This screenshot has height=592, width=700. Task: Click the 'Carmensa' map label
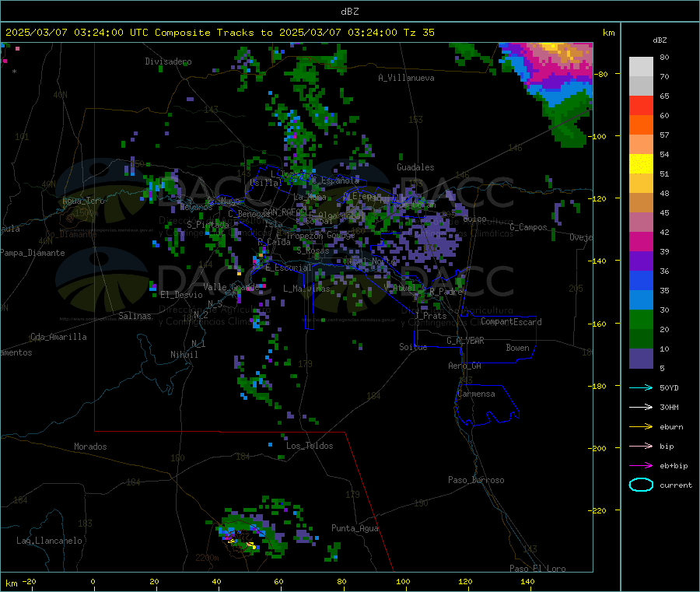coord(476,394)
